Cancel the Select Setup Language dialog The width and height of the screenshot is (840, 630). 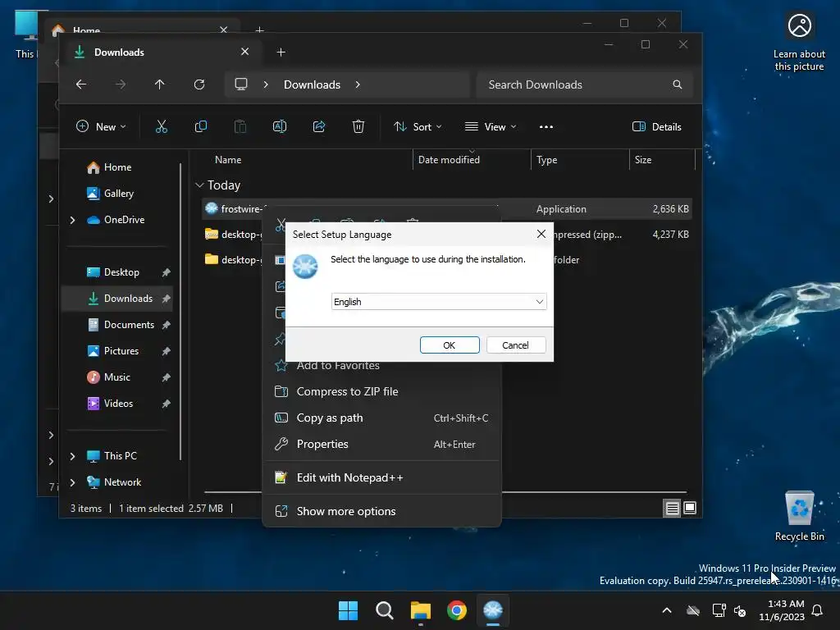(515, 345)
